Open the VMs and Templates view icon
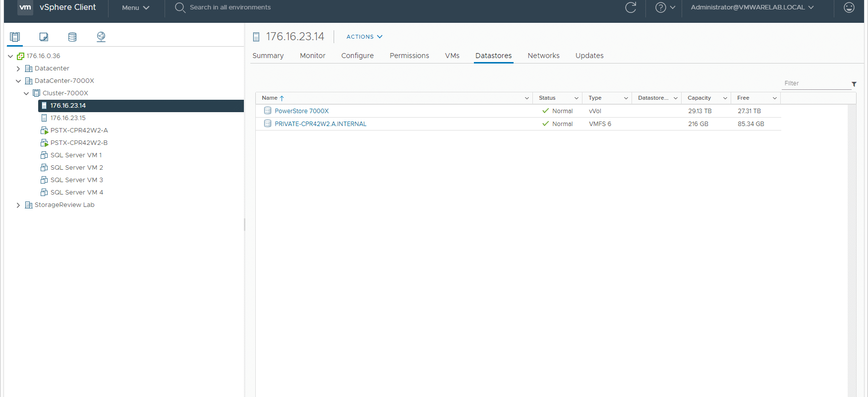Screen dimensions: 868x397 tap(44, 37)
